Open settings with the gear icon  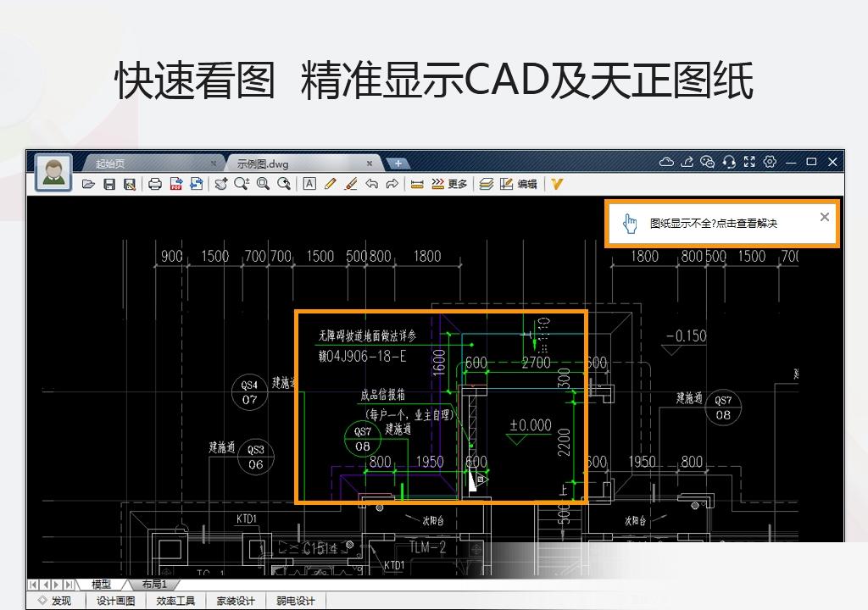[x=770, y=162]
